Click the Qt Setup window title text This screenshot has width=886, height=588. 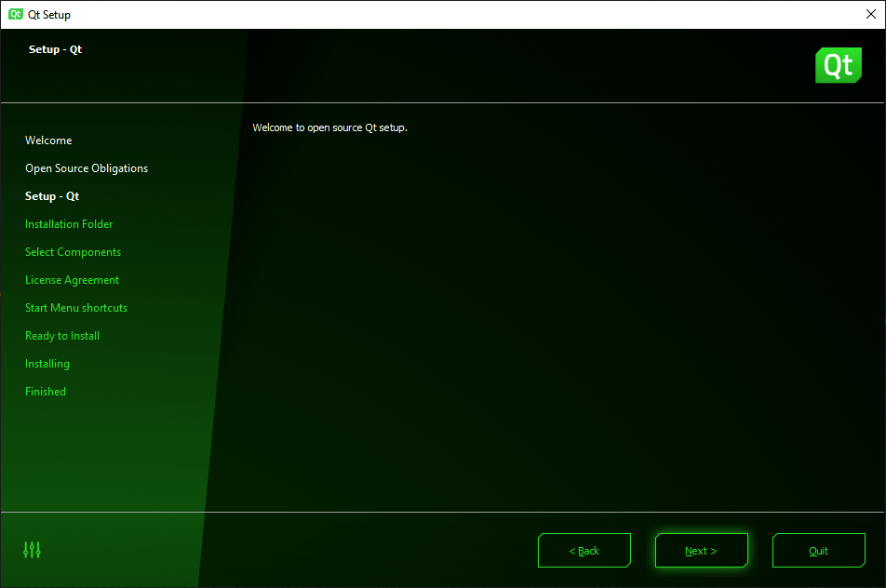pos(49,15)
